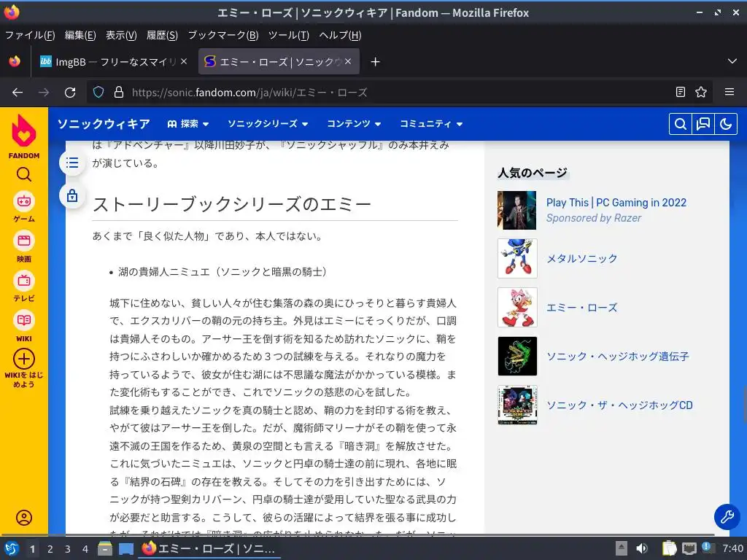Open ソニック・ザ・ヘッジホッグCD link
The width and height of the screenshot is (747, 560).
click(x=619, y=405)
